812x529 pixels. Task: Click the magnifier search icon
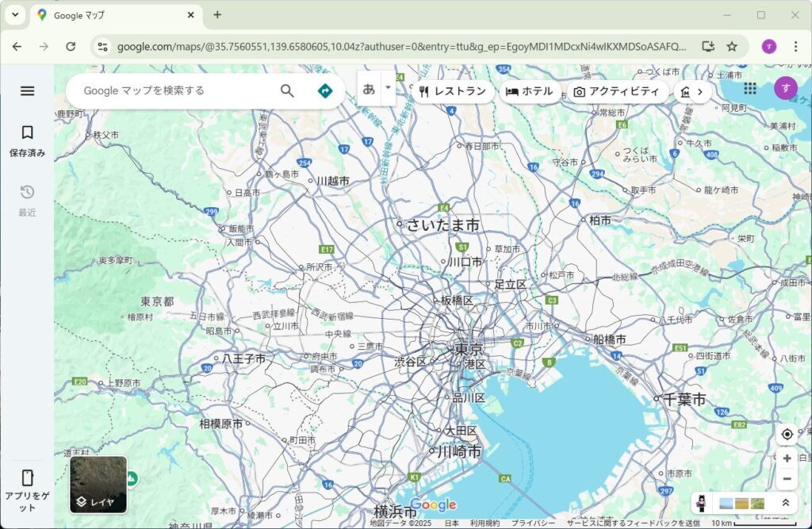pos(287,90)
